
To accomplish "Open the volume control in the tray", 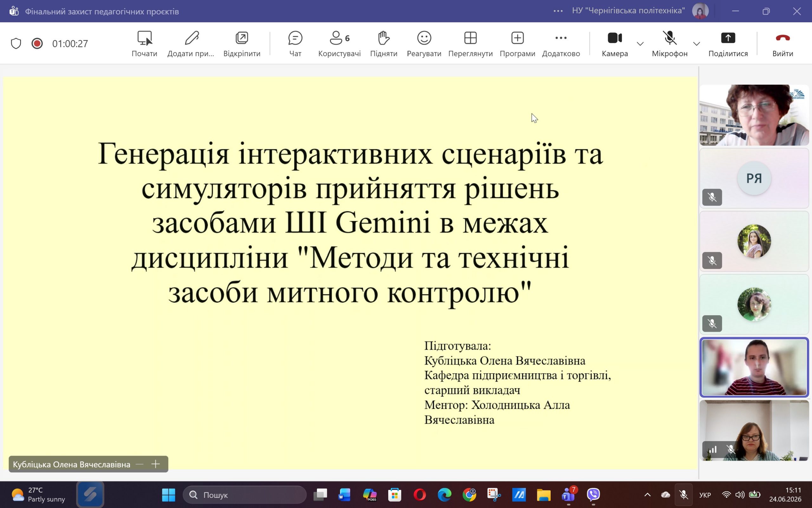I will (740, 495).
